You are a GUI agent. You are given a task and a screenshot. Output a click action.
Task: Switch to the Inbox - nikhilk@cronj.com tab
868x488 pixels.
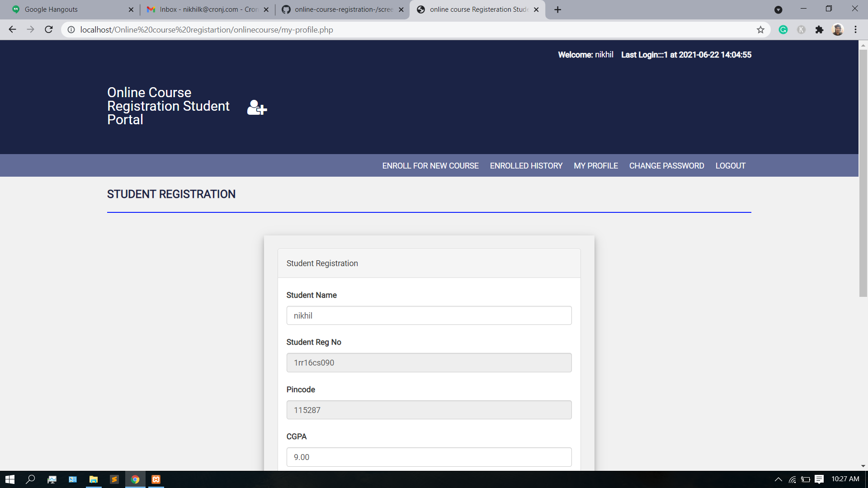pos(203,9)
